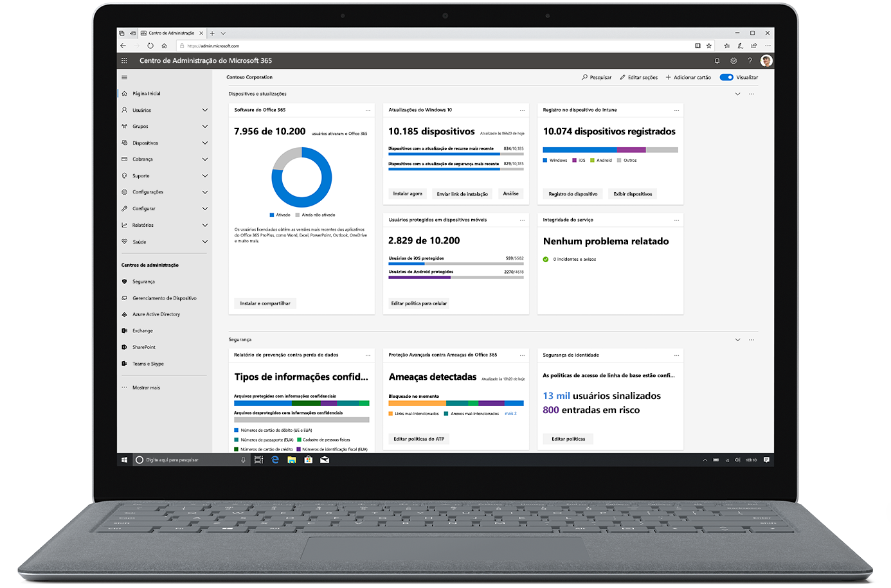Click the Windows Start button

(125, 459)
